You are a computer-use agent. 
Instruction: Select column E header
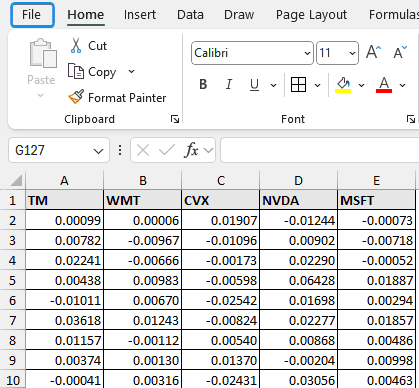377,180
